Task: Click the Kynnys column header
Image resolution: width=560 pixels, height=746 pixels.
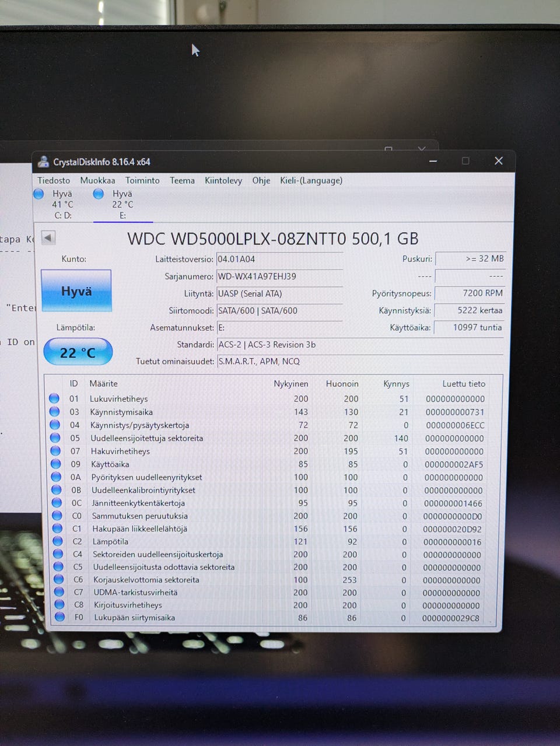Action: (x=397, y=384)
